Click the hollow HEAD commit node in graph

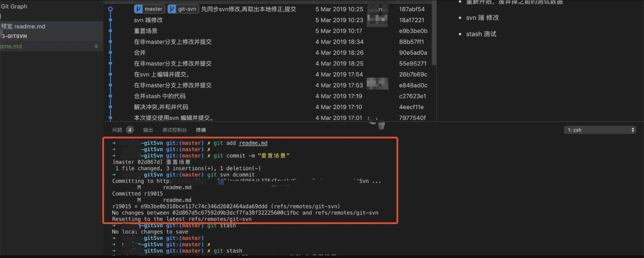click(110, 9)
